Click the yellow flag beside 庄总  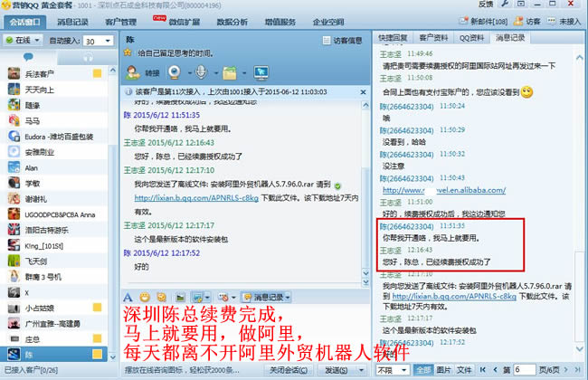97,338
